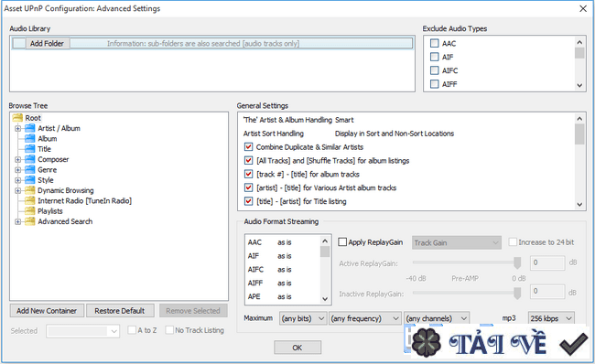Click the Remove Selected button
Viewport: 595px width, 364px height.
pos(193,311)
